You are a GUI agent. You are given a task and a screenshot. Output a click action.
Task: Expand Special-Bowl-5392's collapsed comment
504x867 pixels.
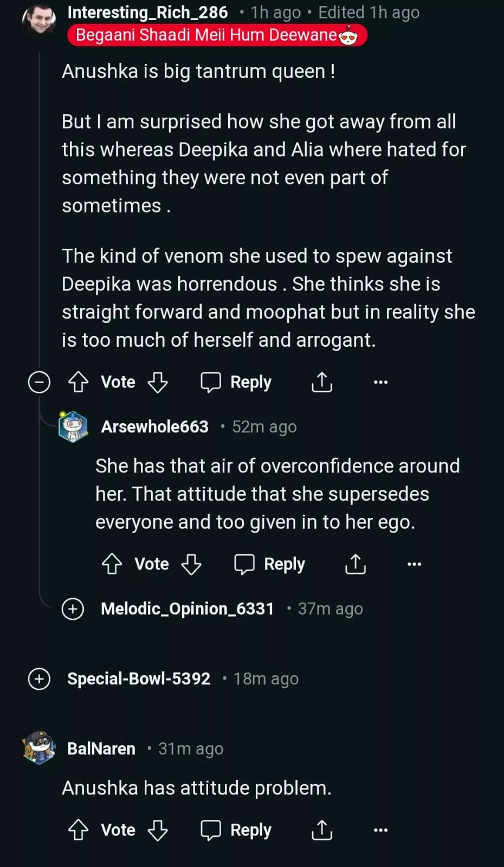click(39, 679)
